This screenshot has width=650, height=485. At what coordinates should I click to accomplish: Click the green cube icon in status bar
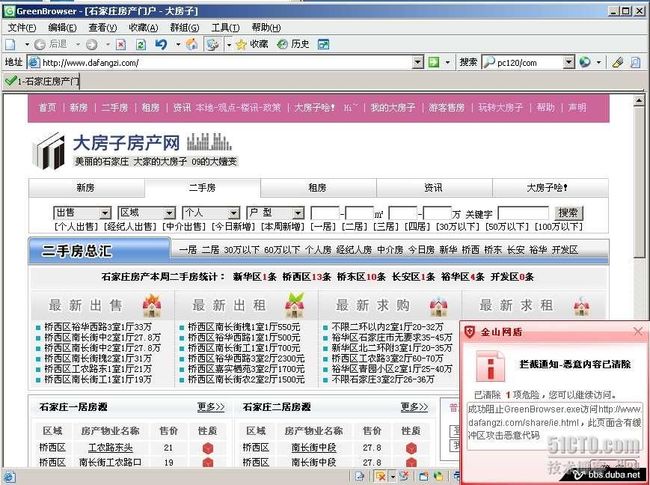(438, 476)
